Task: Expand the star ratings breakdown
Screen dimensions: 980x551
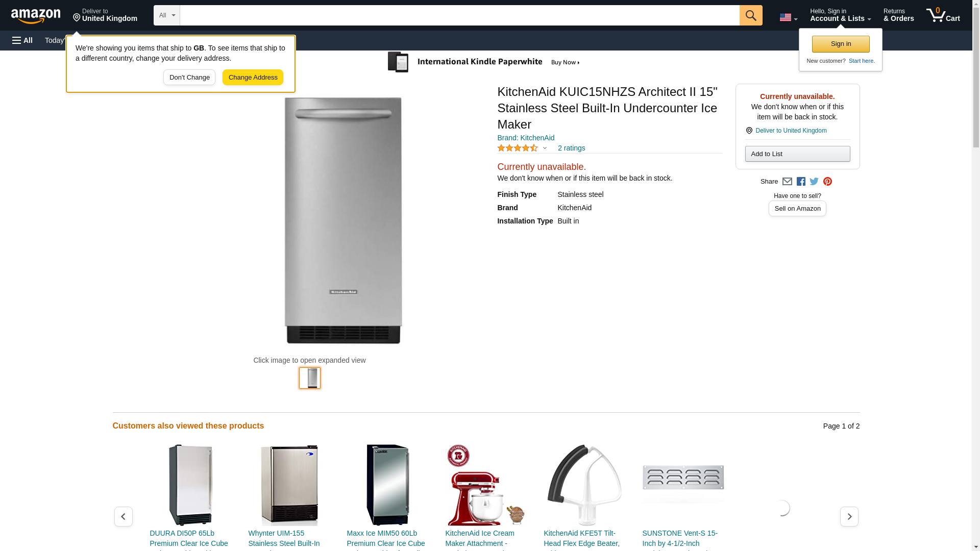Action: [545, 148]
